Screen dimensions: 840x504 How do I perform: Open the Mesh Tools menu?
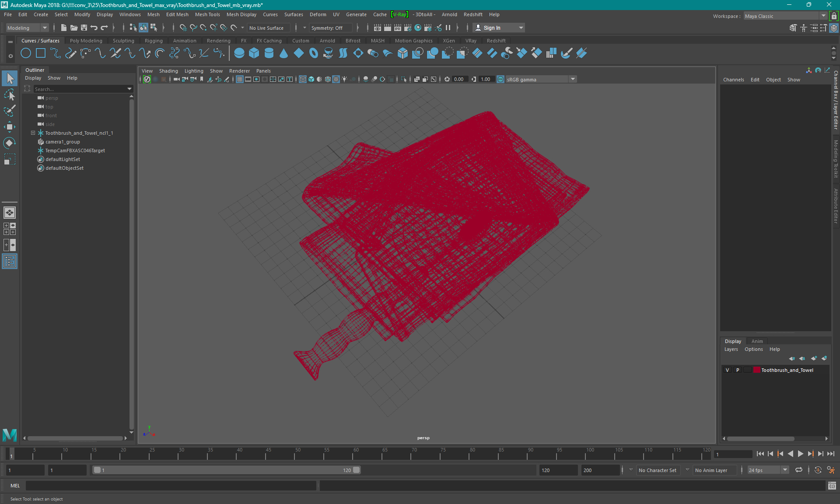(207, 14)
